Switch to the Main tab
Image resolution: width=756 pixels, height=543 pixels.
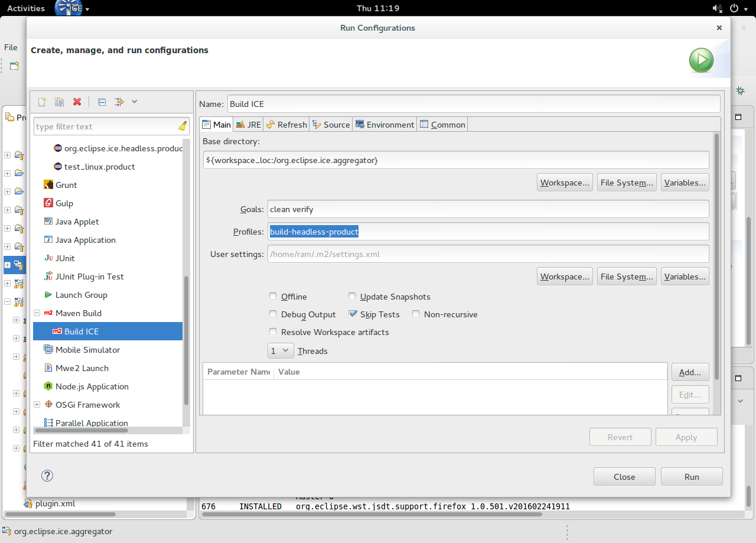[216, 125]
